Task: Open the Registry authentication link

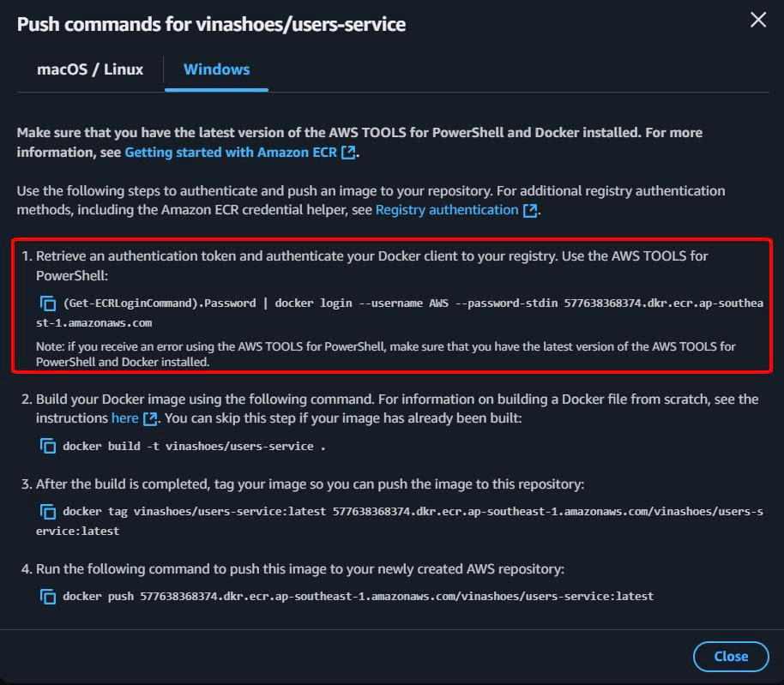Action: point(447,209)
